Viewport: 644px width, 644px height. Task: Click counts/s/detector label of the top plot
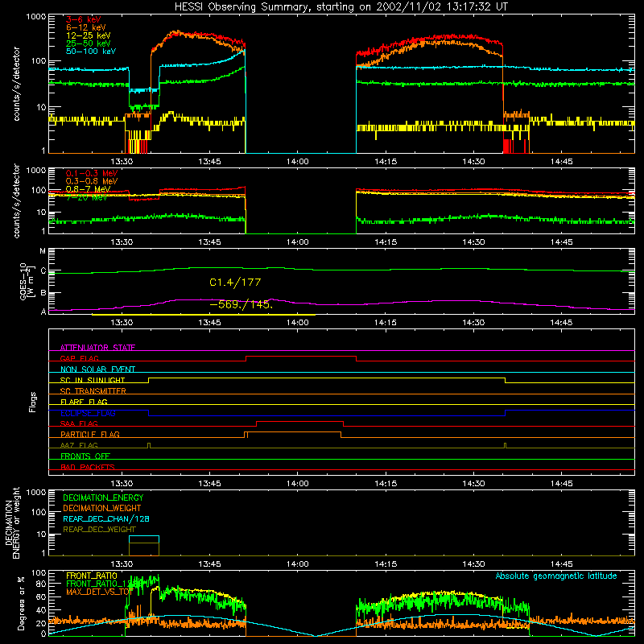[16, 84]
